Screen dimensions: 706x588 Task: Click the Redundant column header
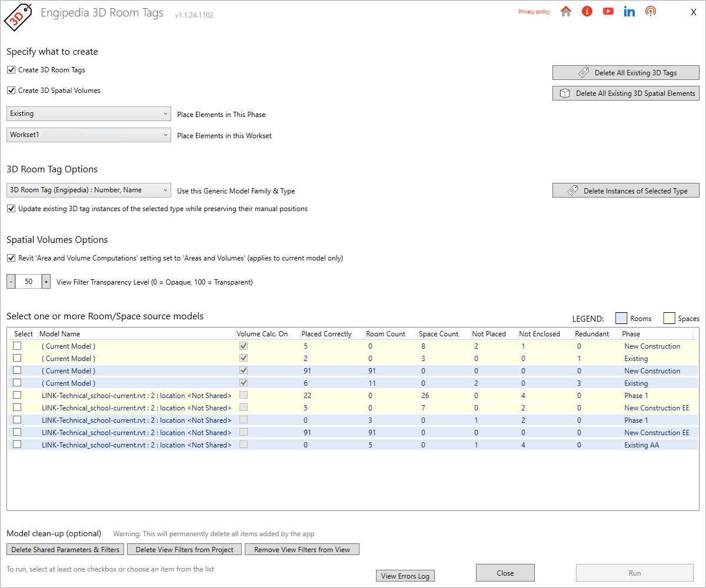pos(597,334)
